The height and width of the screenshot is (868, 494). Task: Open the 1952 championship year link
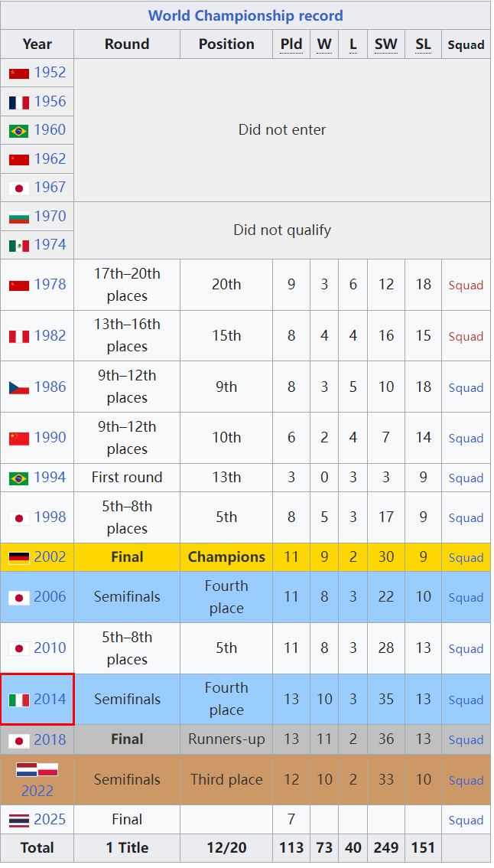coord(50,73)
